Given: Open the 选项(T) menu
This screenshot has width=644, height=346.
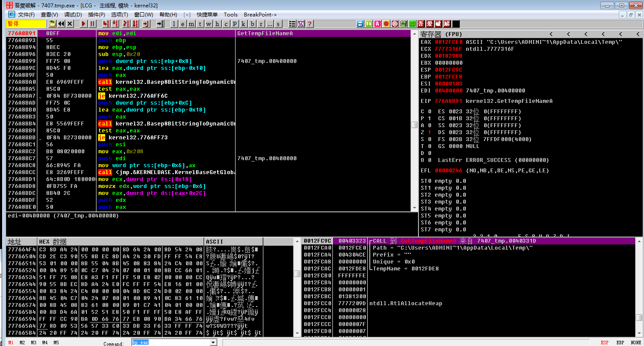Looking at the screenshot, I should 119,15.
